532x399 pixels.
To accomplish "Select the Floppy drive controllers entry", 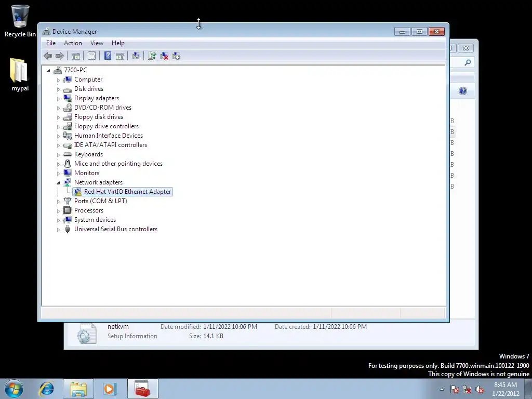I will pos(107,126).
